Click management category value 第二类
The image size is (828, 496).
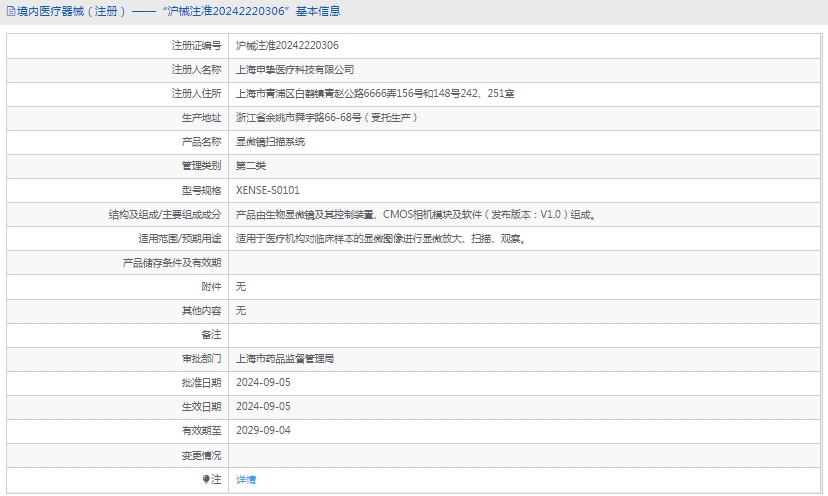coord(251,166)
